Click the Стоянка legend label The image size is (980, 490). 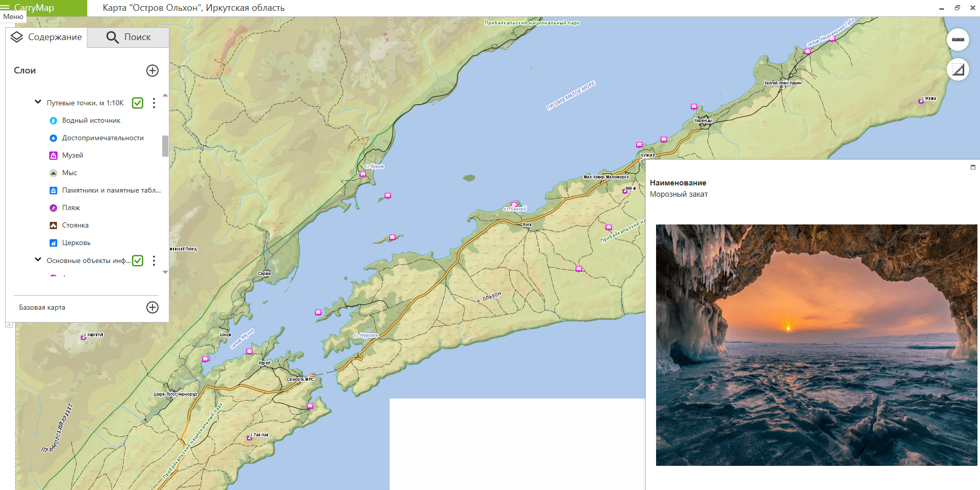point(75,225)
